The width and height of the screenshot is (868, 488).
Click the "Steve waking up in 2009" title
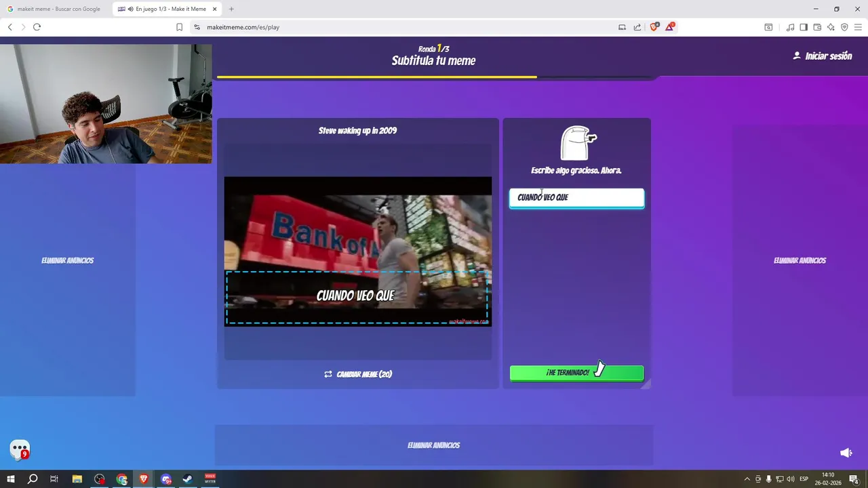pos(357,131)
